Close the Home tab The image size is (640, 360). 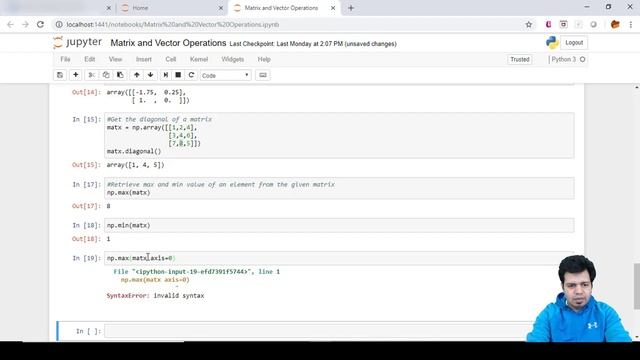click(x=220, y=8)
